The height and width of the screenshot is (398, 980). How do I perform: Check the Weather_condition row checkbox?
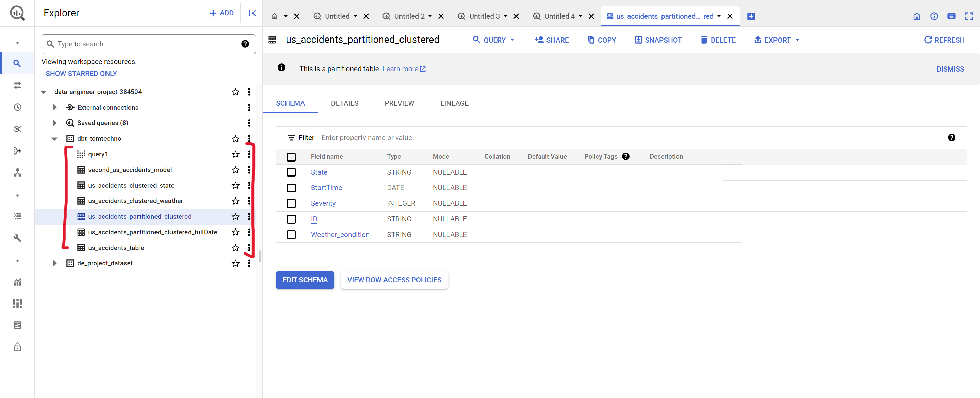pyautogui.click(x=291, y=235)
